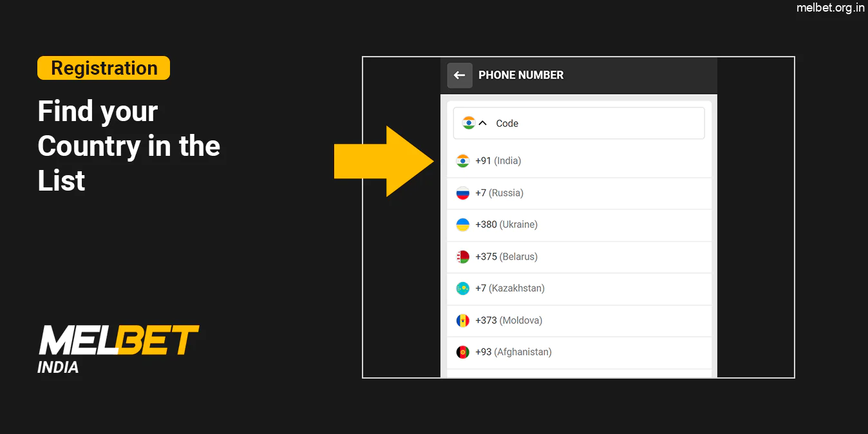Image resolution: width=868 pixels, height=434 pixels.
Task: Click the Moldova flag icon
Action: pos(463,320)
